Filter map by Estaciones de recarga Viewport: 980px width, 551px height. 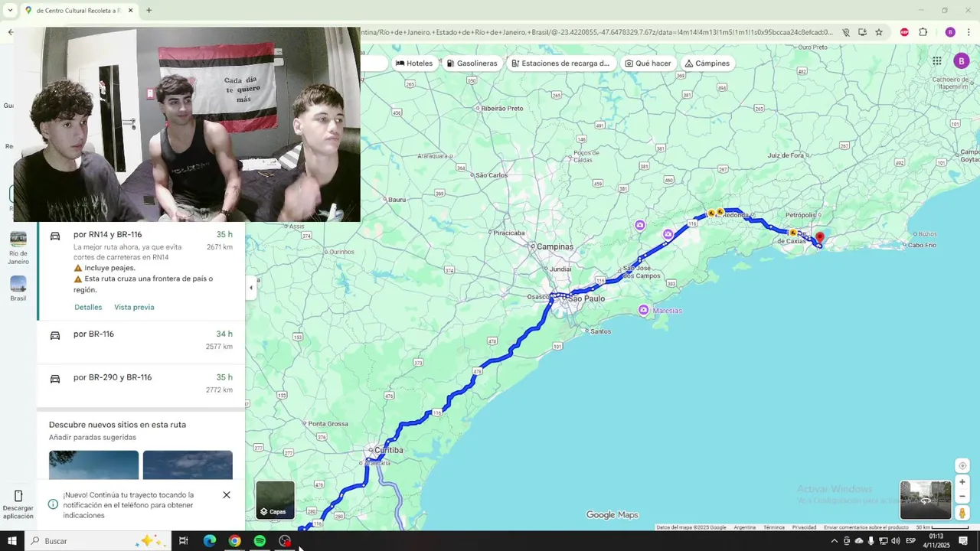560,64
